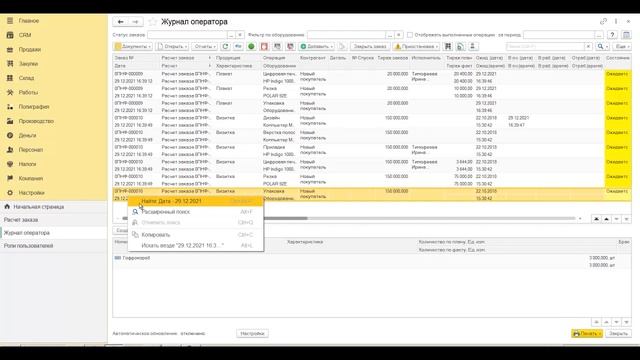Refresh the operator journal list
640x360 pixels.
(225, 47)
